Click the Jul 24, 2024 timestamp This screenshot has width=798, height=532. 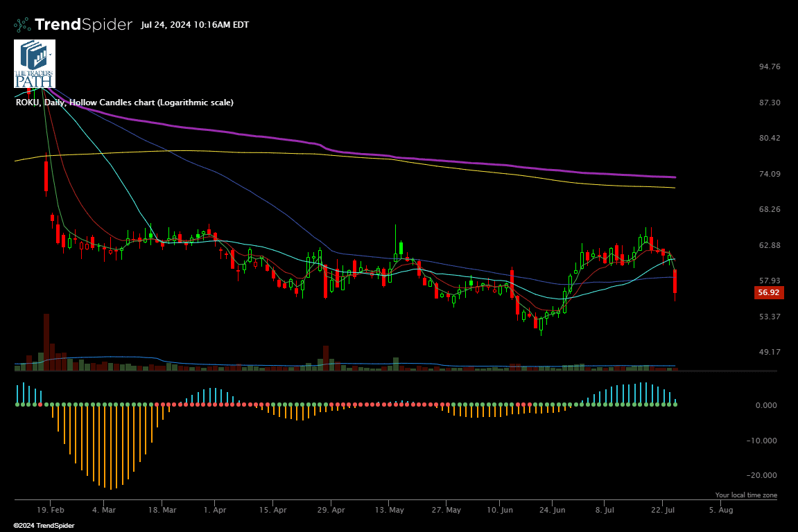click(194, 25)
